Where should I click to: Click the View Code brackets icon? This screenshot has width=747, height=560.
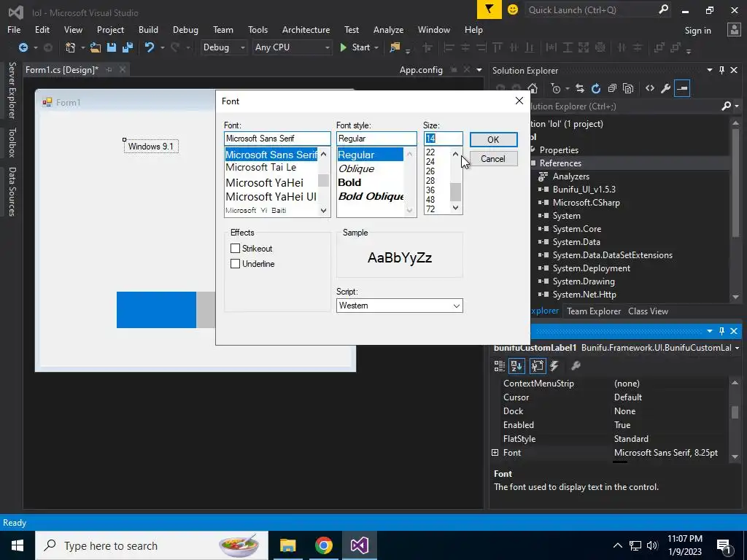coord(650,88)
